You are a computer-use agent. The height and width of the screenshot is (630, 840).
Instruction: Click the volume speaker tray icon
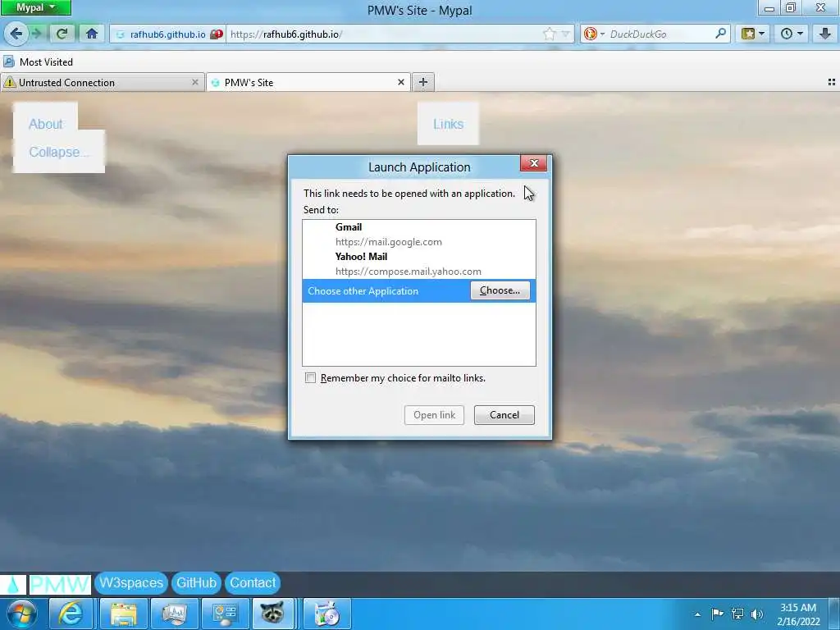pos(756,614)
